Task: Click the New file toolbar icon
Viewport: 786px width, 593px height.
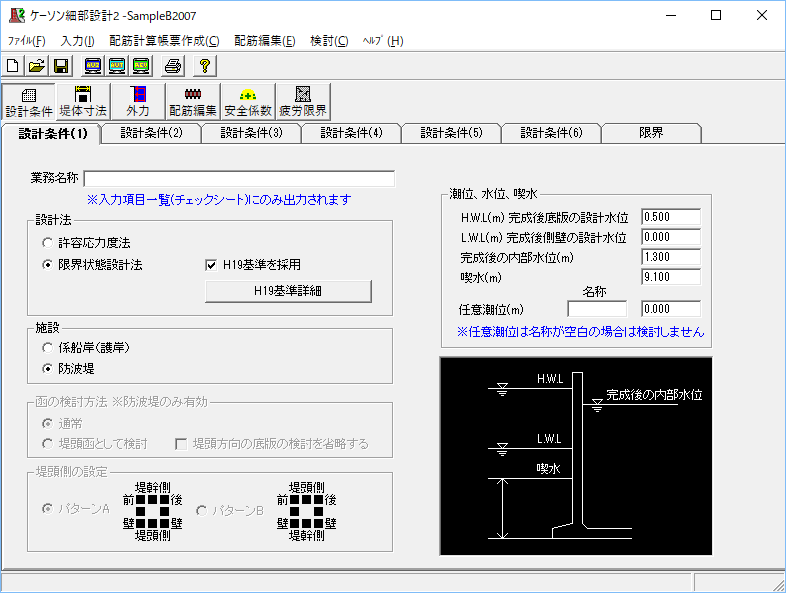Action: [x=13, y=66]
